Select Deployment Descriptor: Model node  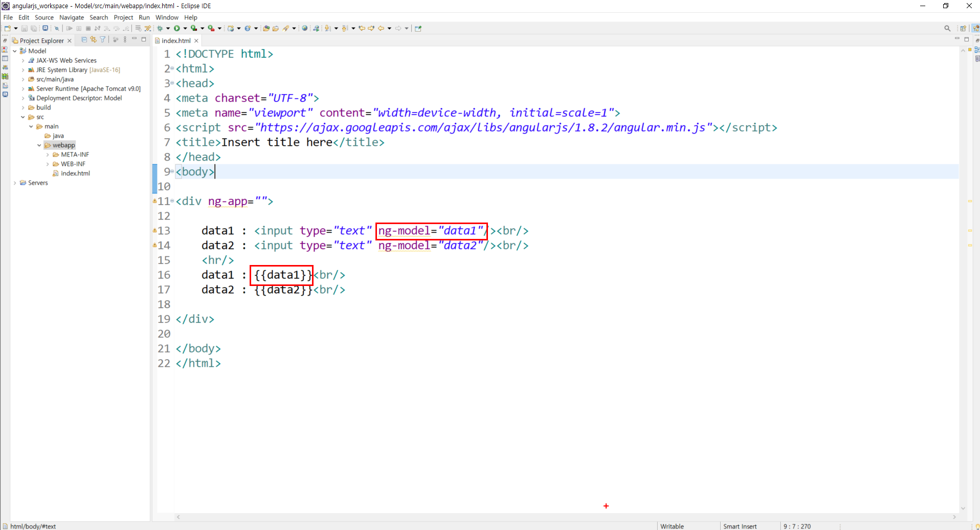click(79, 98)
